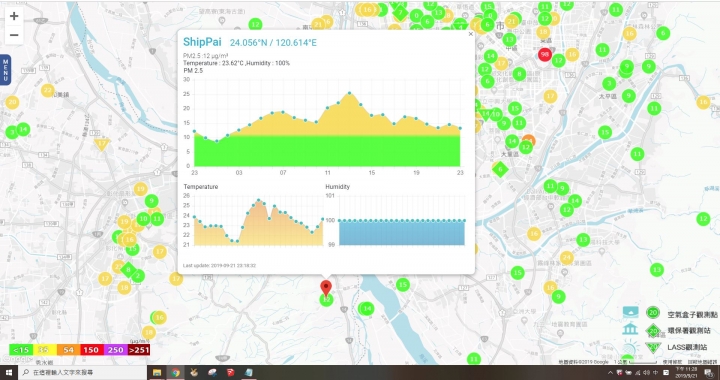The width and height of the screenshot is (720, 380).
Task: Click the red 150 legend swatch
Action: click(91, 350)
